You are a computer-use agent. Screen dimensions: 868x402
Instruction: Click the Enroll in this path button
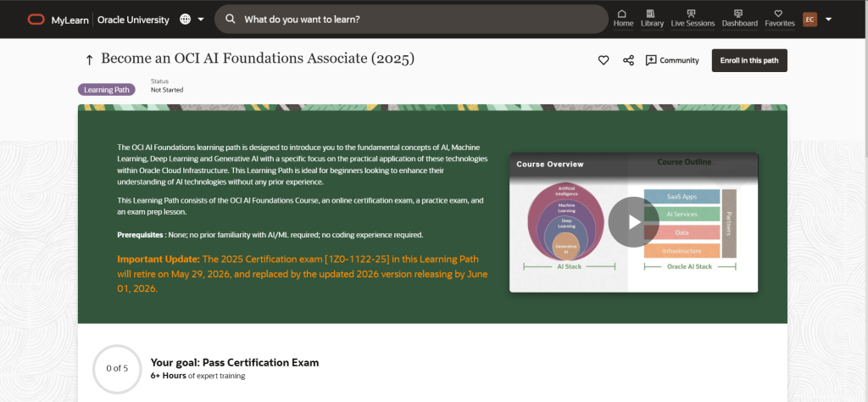pyautogui.click(x=749, y=60)
